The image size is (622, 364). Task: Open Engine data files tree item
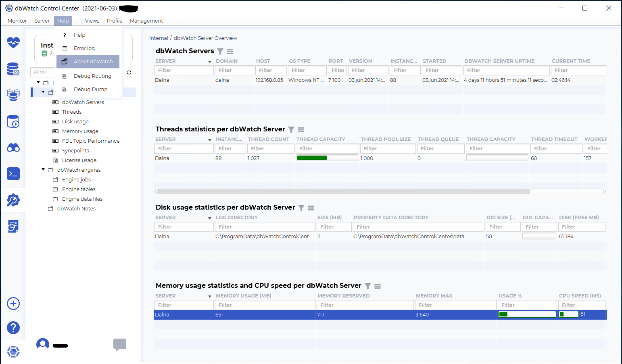(82, 199)
